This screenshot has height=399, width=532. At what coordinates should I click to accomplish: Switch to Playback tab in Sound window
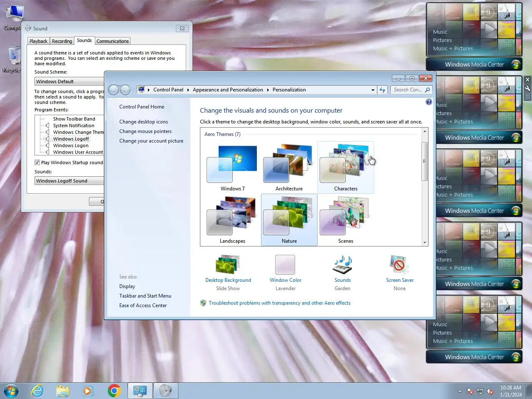point(38,41)
